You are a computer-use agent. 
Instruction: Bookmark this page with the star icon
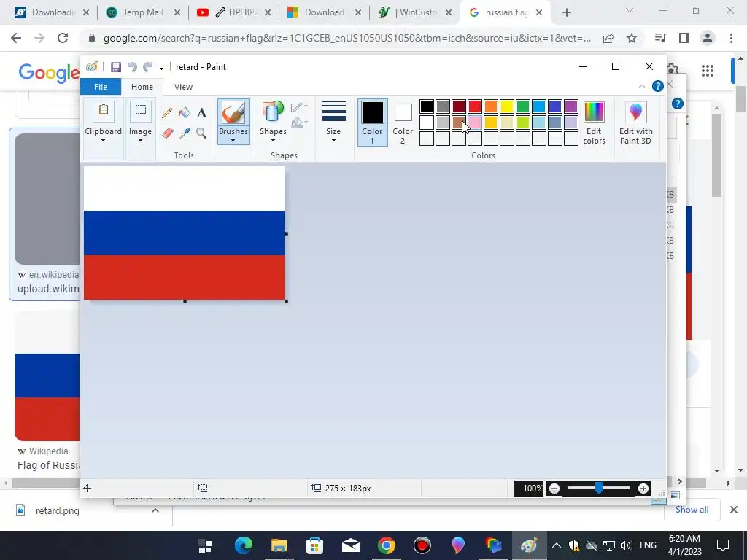click(x=632, y=38)
